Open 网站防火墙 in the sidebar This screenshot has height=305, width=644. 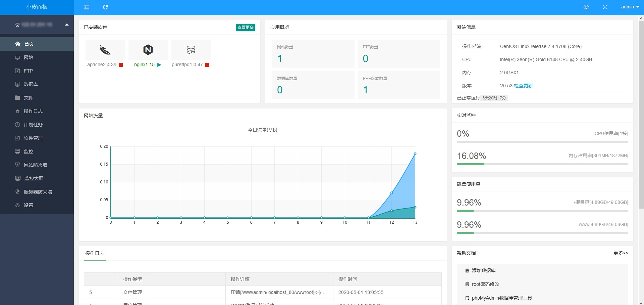pos(35,165)
